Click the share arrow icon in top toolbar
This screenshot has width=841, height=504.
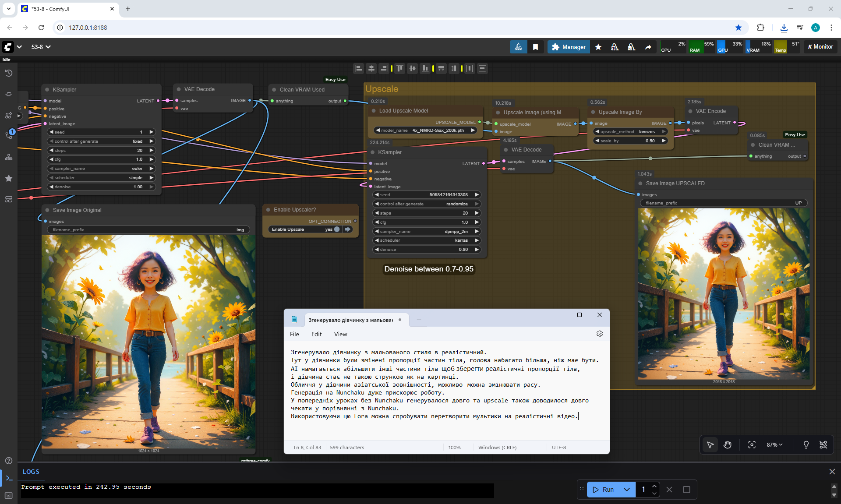tap(648, 47)
